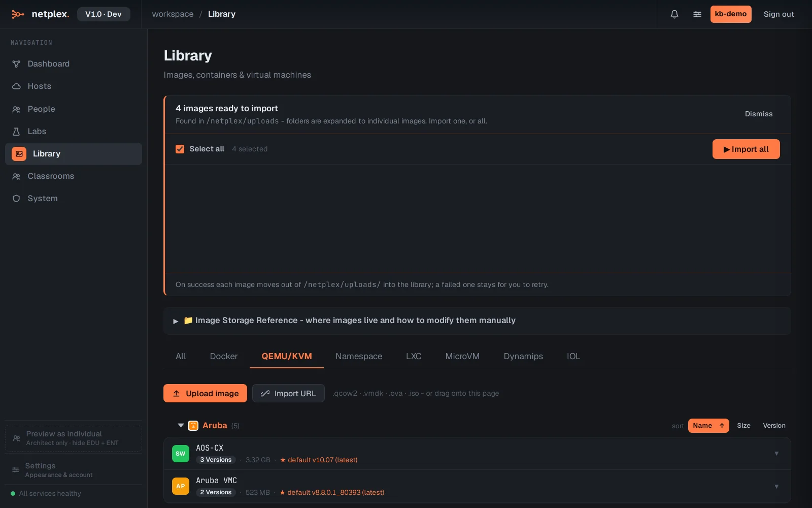
Task: Toggle the Select all checkbox
Action: [180, 149]
